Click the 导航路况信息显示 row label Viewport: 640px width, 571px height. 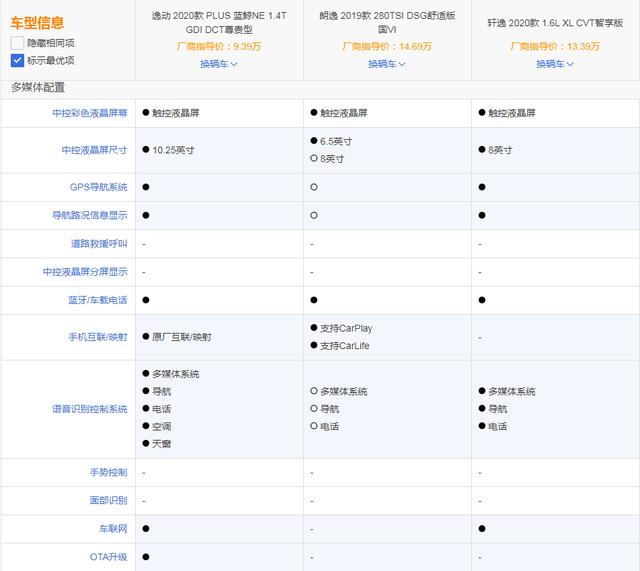pos(90,215)
